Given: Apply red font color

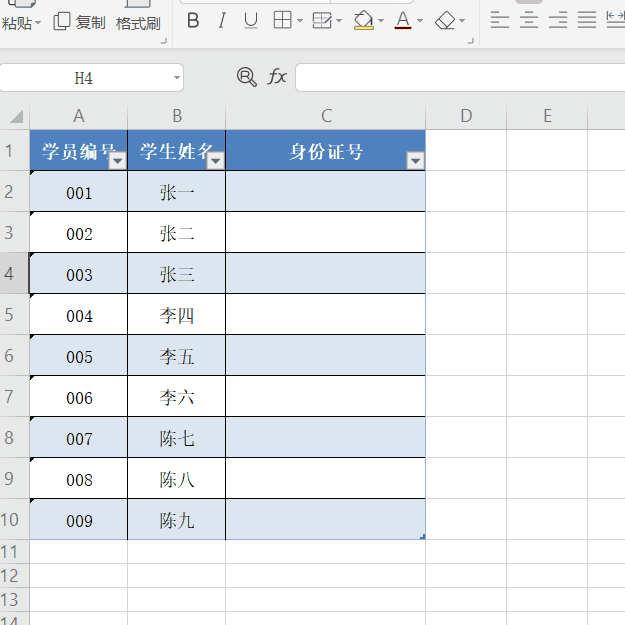Looking at the screenshot, I should coord(403,20).
